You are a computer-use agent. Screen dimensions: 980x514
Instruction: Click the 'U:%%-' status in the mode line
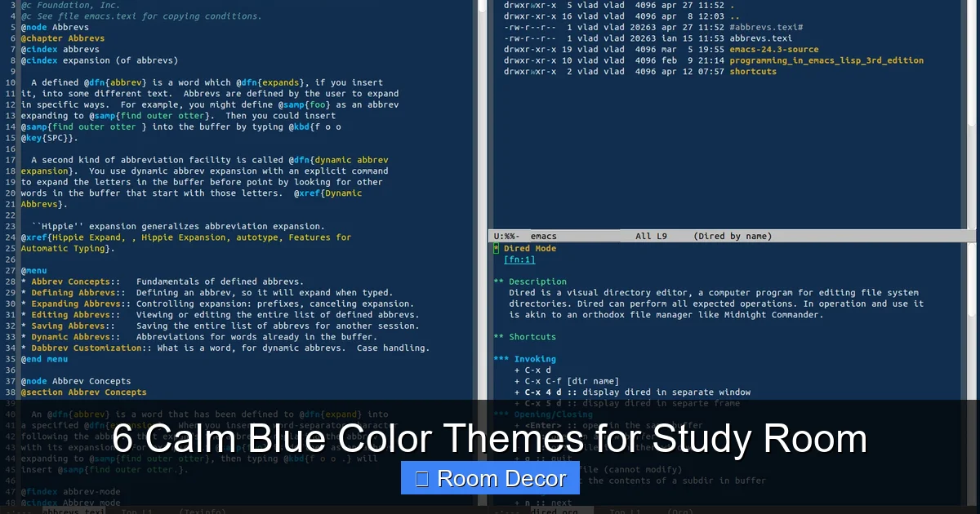[x=506, y=237]
